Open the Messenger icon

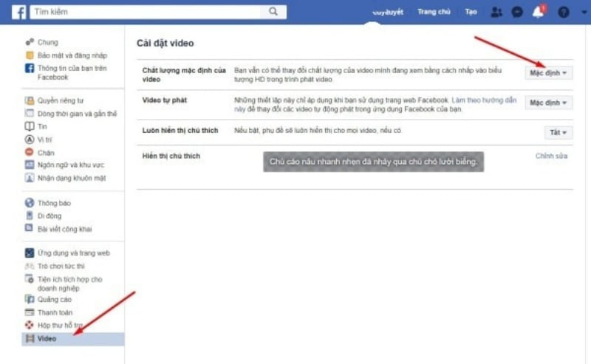point(518,13)
